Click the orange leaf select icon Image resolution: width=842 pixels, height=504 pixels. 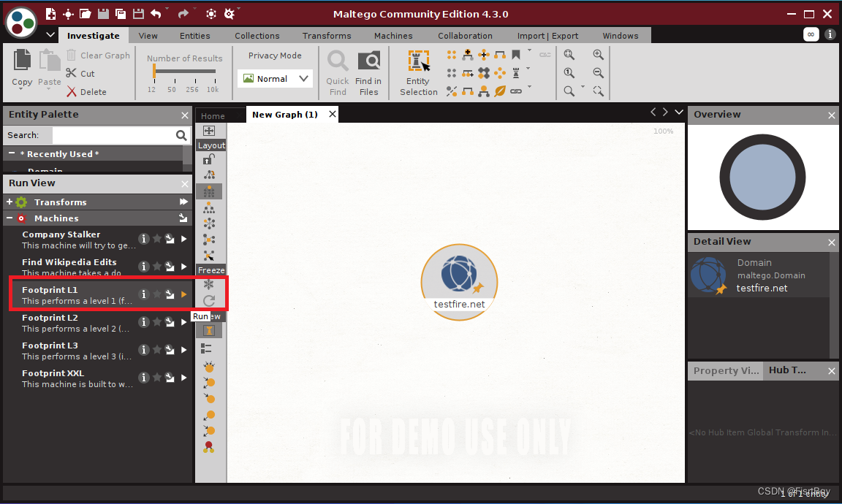point(500,91)
